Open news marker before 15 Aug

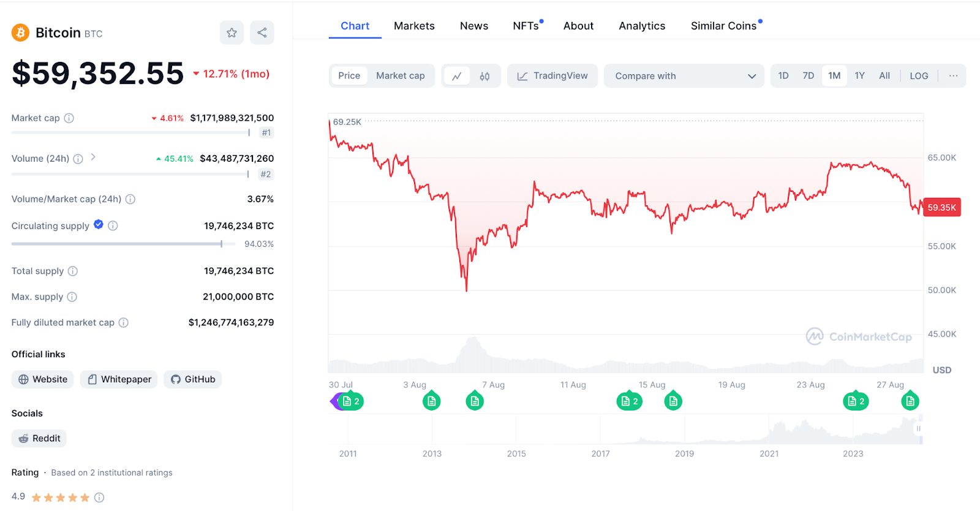tap(630, 401)
